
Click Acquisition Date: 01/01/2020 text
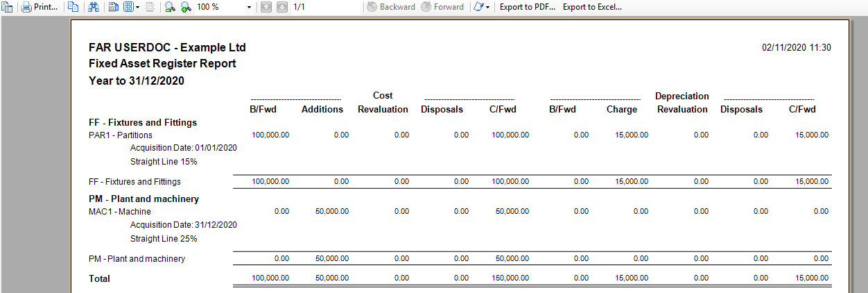(x=184, y=148)
